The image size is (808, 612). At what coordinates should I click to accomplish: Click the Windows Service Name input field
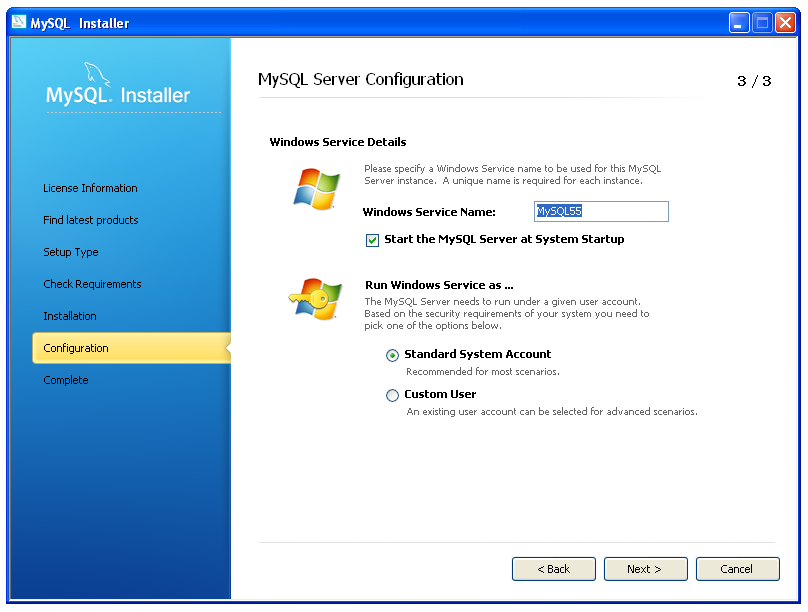click(601, 211)
